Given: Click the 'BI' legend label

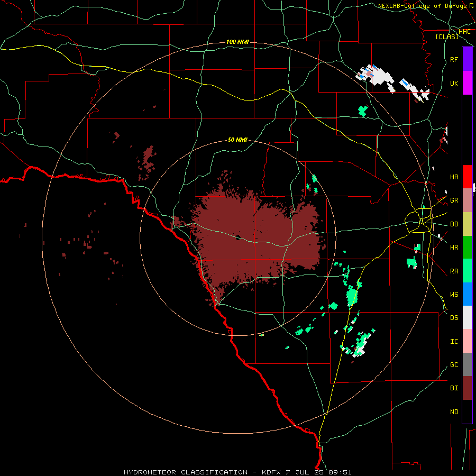Looking at the screenshot, I should coord(454,388).
